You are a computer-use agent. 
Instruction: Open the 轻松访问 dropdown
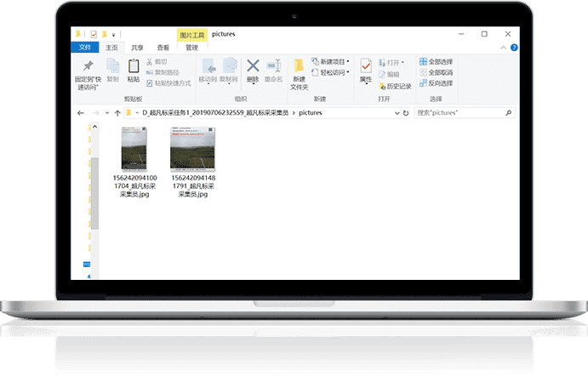330,72
